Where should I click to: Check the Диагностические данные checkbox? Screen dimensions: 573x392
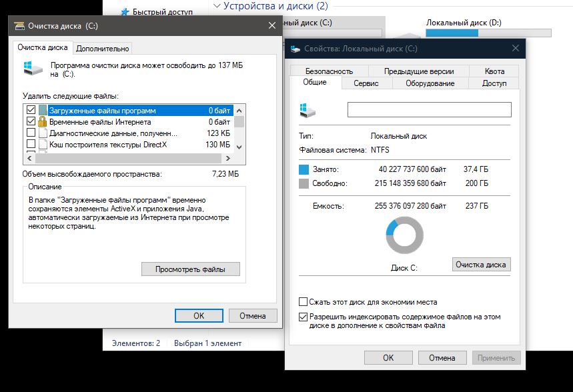(x=31, y=133)
